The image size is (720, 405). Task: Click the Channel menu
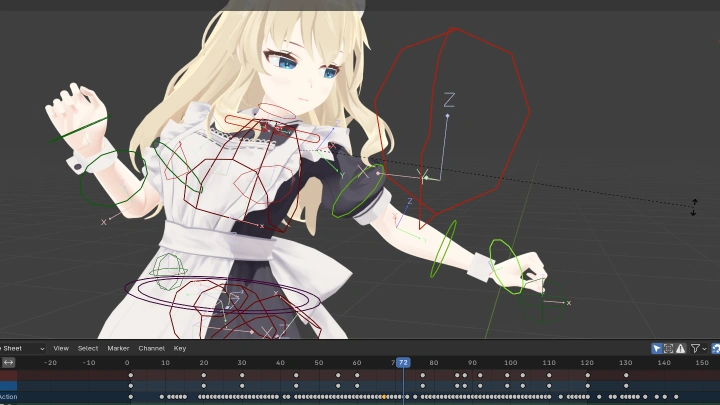(152, 348)
